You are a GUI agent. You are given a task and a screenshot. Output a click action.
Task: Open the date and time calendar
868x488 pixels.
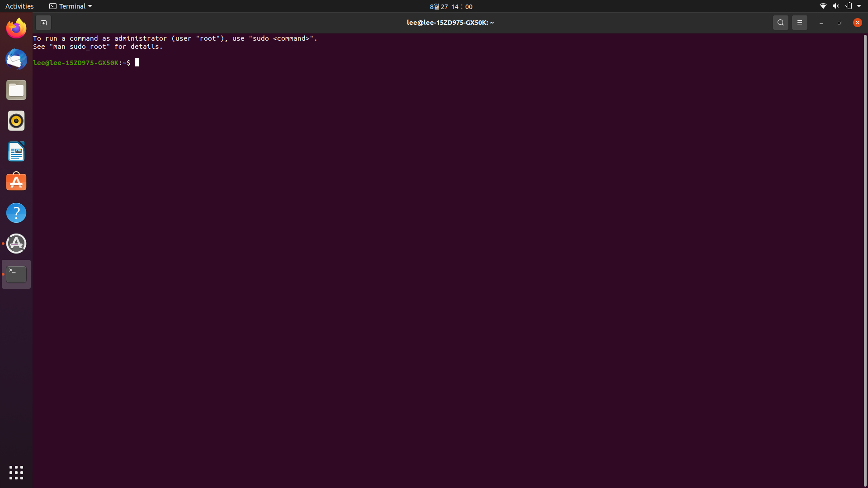point(451,6)
